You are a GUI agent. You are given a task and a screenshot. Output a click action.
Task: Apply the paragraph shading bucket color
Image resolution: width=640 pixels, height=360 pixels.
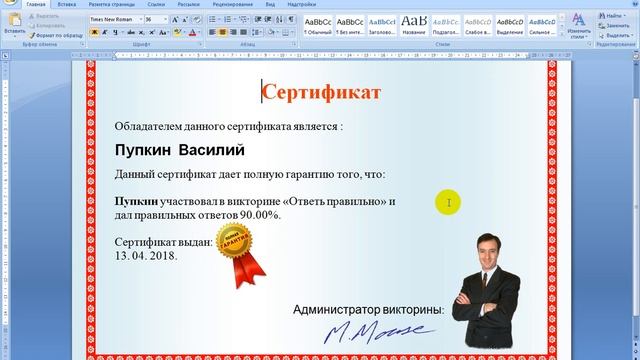point(271,32)
